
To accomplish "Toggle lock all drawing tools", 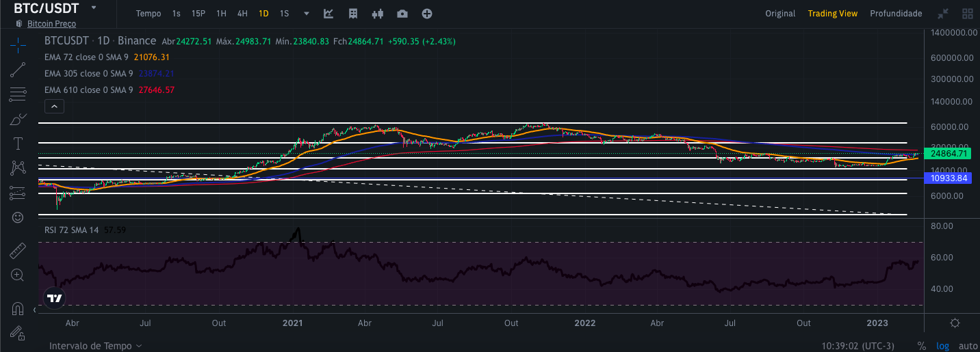I will pos(18,334).
